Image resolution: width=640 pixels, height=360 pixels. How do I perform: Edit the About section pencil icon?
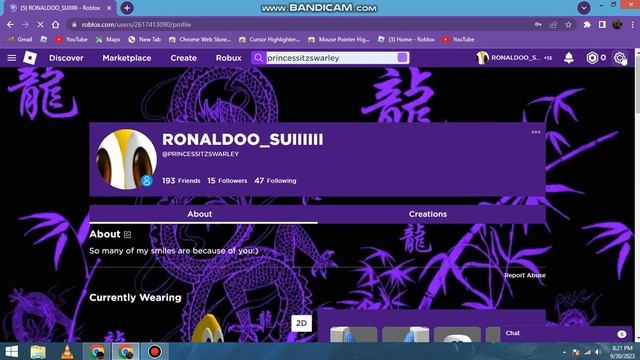[x=127, y=234]
